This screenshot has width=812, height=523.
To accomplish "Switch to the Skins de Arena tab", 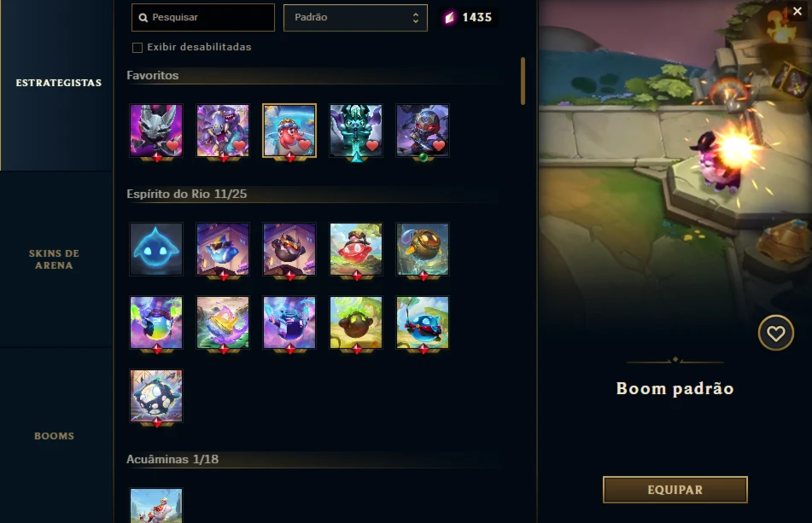I will pyautogui.click(x=55, y=259).
